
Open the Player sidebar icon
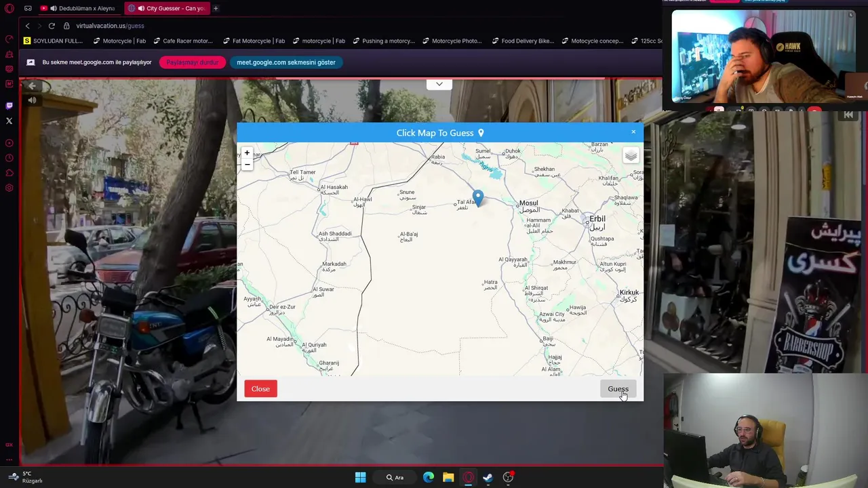[x=9, y=143]
